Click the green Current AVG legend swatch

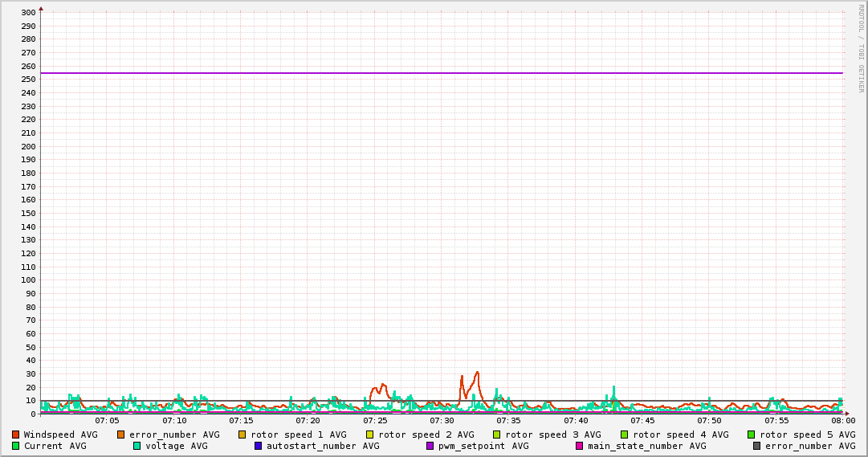[15, 446]
